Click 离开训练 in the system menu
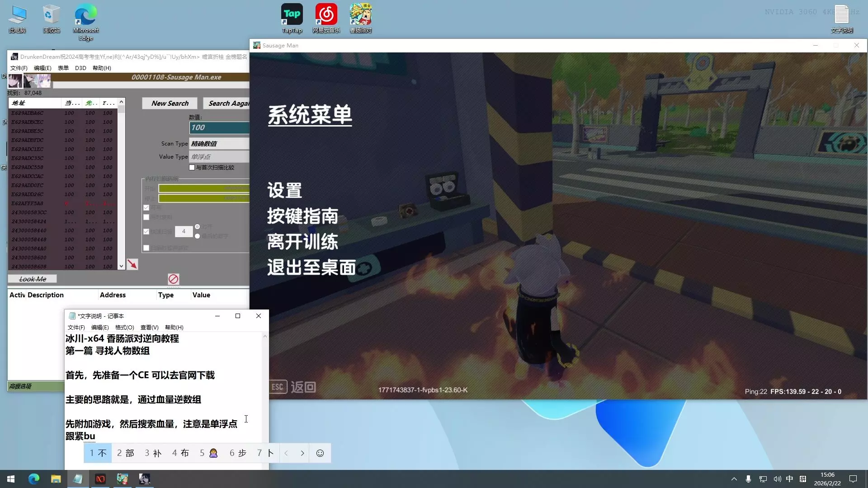Screen dimensions: 868x488 coord(302,242)
